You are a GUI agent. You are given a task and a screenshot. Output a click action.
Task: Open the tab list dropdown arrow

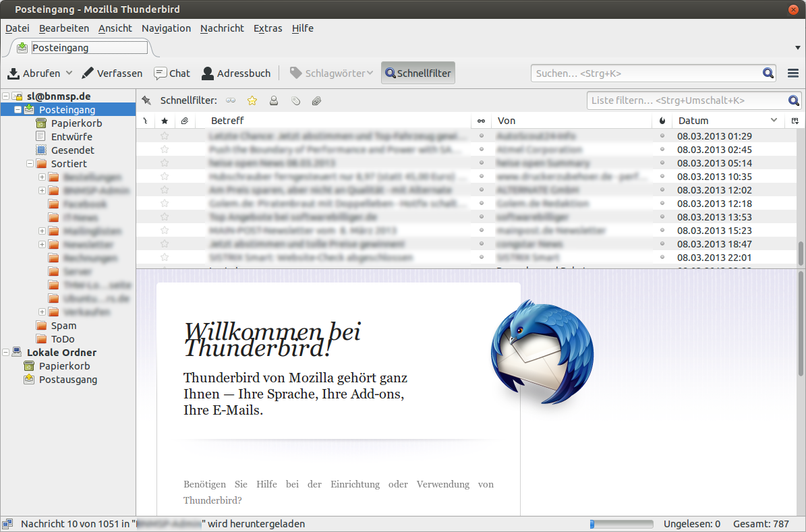[798, 48]
